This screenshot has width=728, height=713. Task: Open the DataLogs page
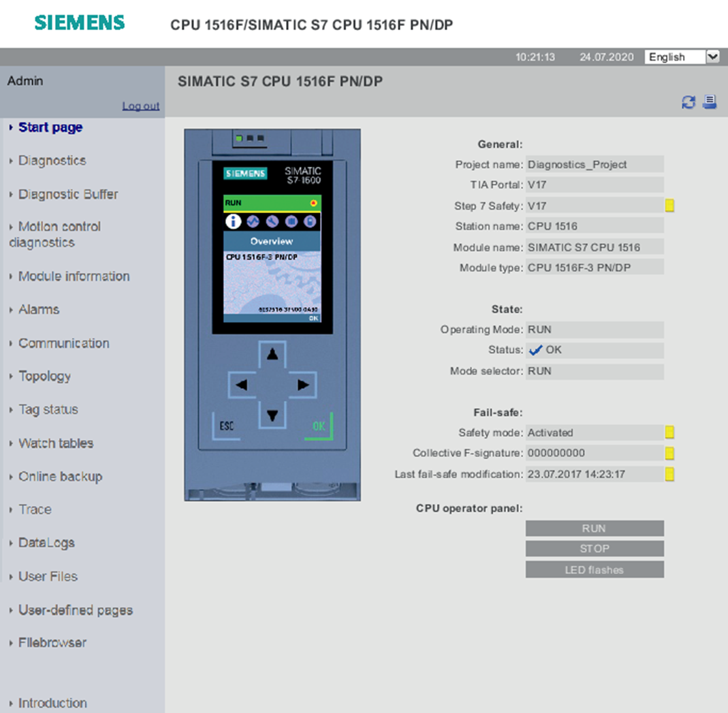click(x=46, y=543)
